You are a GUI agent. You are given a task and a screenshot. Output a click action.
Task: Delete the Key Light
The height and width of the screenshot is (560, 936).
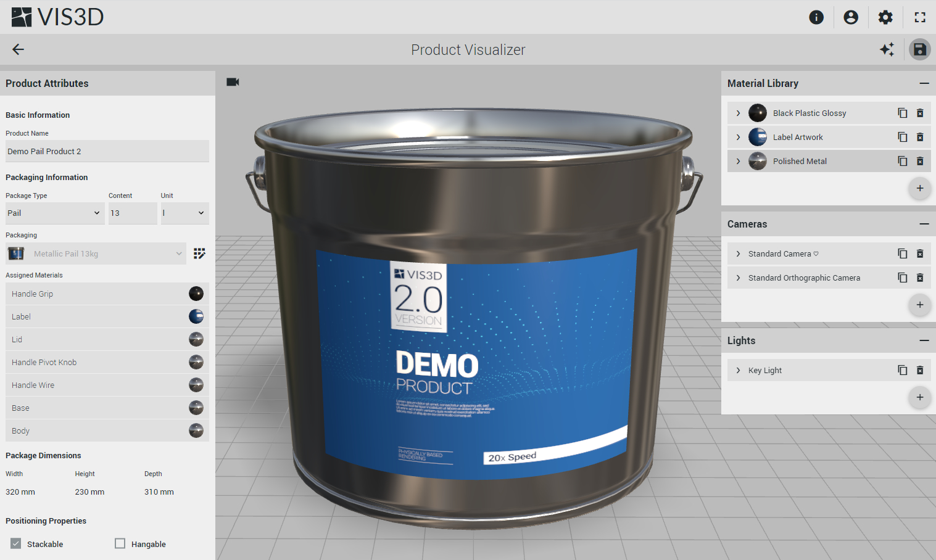(x=920, y=369)
